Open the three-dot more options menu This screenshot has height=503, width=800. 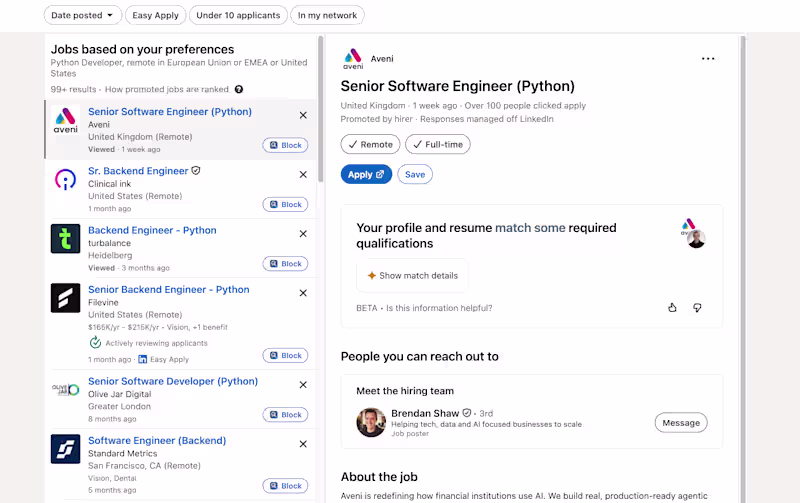tap(708, 59)
